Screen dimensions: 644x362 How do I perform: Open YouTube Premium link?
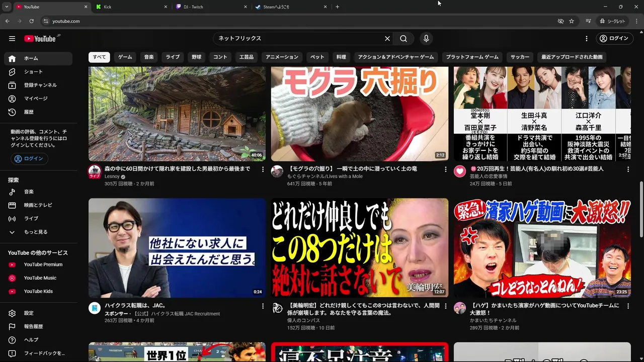[38, 264]
